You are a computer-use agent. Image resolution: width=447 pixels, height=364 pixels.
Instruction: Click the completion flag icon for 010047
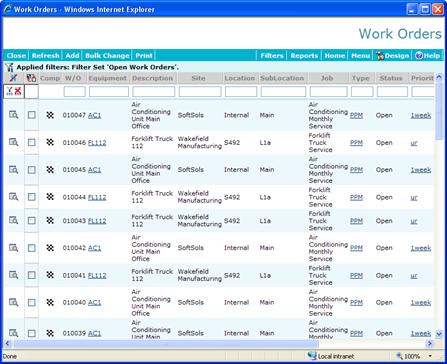point(50,115)
